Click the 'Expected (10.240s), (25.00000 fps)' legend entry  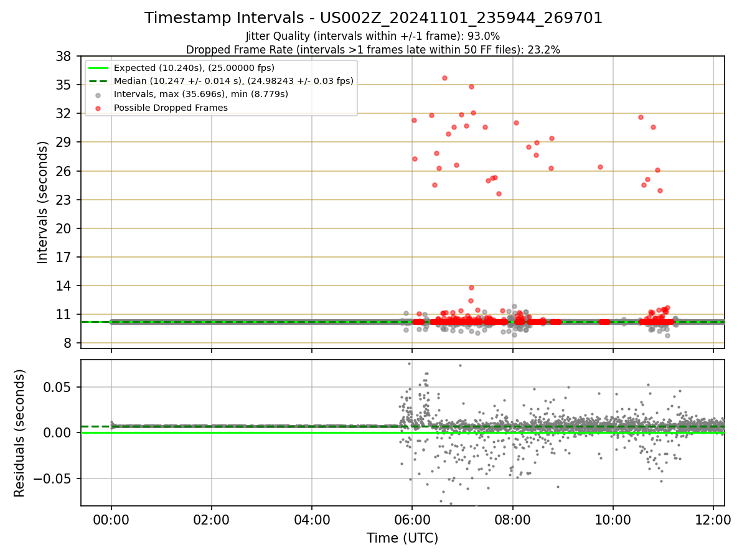click(x=194, y=68)
